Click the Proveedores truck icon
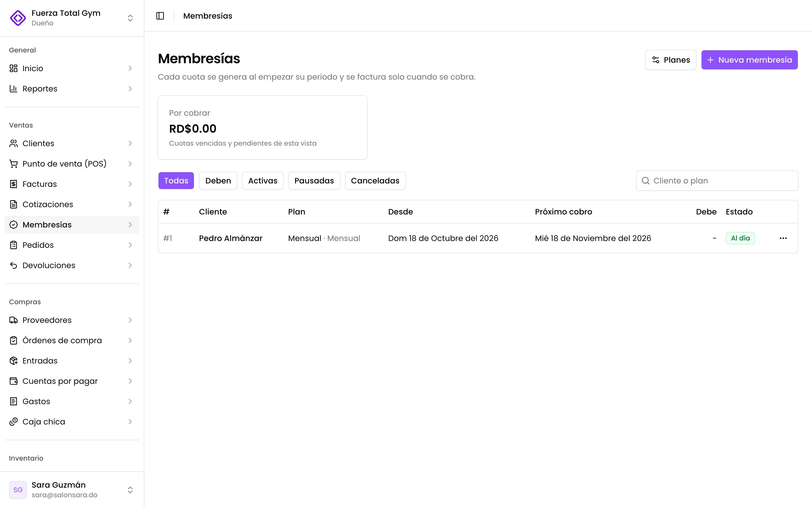 [14, 320]
